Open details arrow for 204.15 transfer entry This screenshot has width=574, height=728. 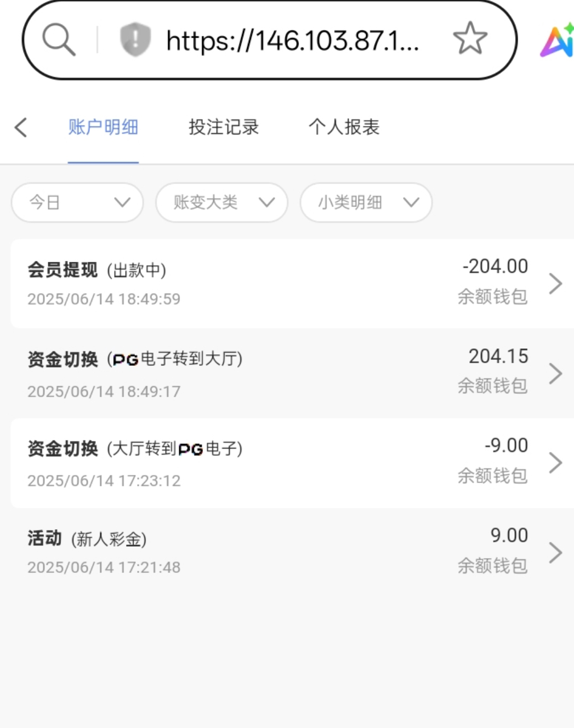point(555,374)
